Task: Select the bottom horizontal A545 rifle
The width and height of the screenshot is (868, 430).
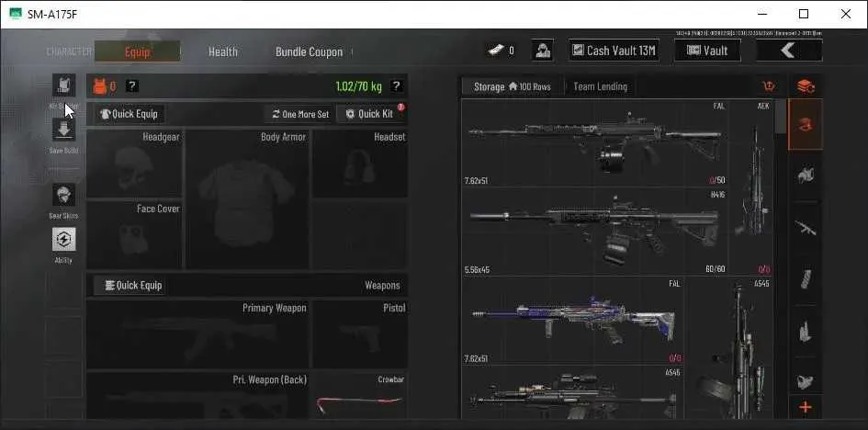Action: point(572,393)
